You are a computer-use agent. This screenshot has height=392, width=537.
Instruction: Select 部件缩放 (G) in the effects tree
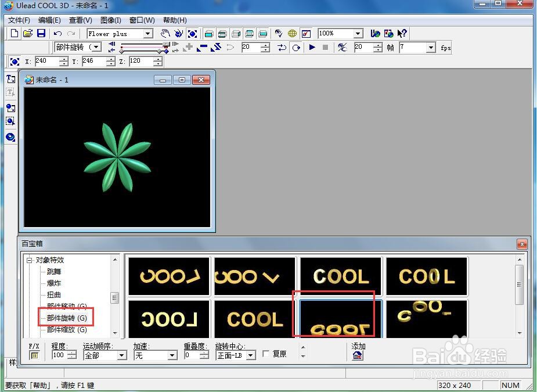click(67, 330)
